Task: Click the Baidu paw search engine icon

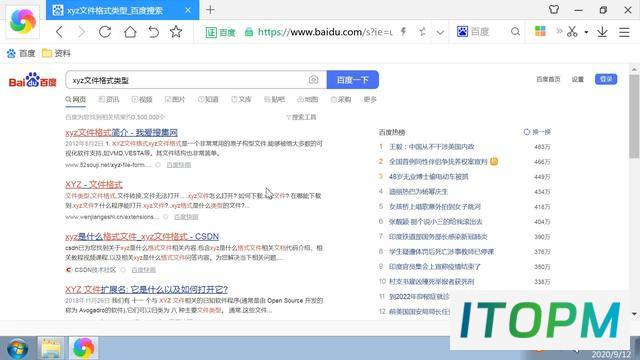Action: pos(462,31)
